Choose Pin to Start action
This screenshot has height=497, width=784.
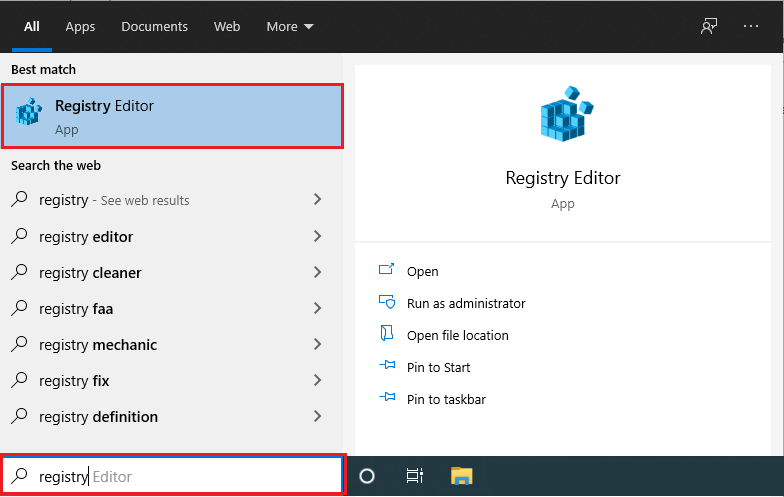[438, 367]
